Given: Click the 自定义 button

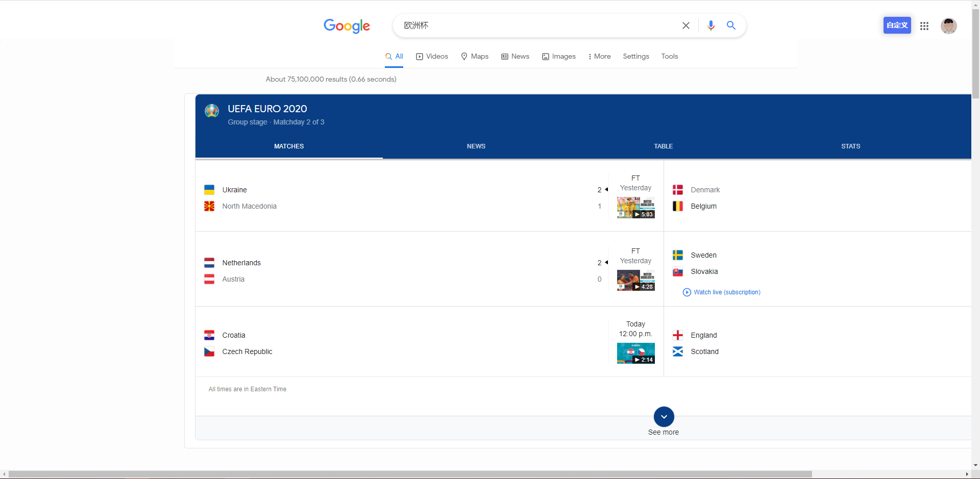Looking at the screenshot, I should point(897,25).
